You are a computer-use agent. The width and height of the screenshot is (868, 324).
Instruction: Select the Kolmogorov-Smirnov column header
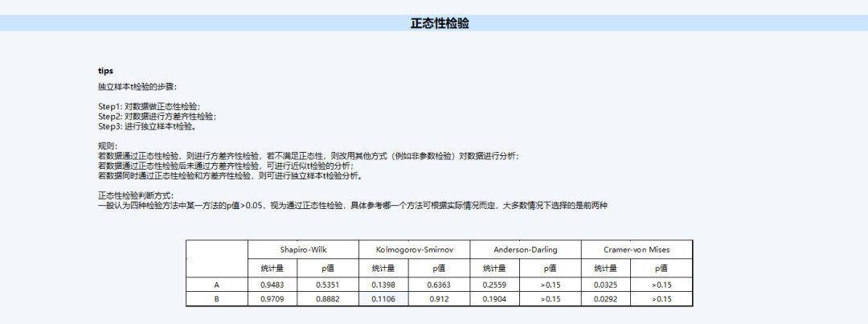pos(414,249)
